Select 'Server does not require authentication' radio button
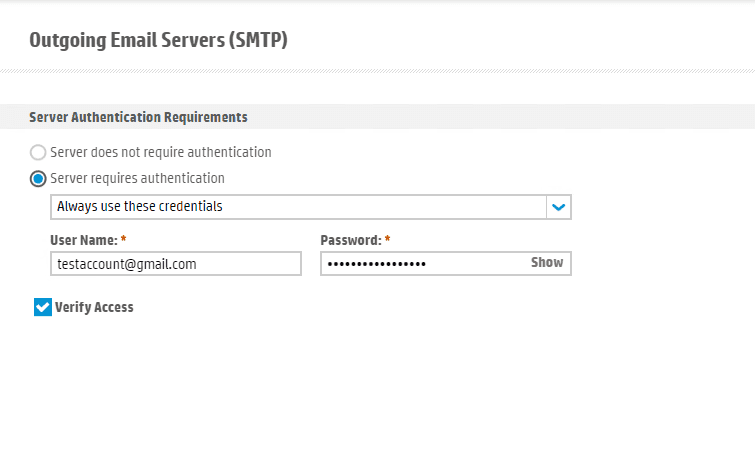Viewport: 755px width, 460px height. click(38, 153)
